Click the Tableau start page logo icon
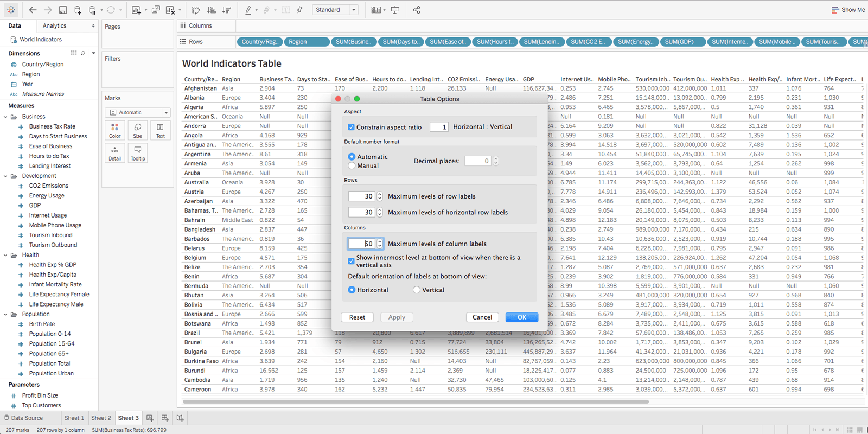 (x=11, y=10)
